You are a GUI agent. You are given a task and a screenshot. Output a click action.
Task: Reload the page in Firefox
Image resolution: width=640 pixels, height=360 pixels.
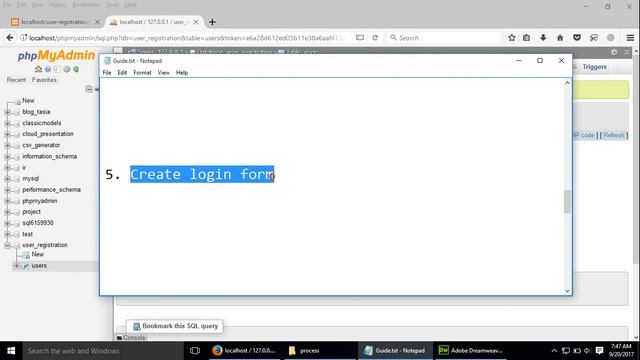point(375,38)
